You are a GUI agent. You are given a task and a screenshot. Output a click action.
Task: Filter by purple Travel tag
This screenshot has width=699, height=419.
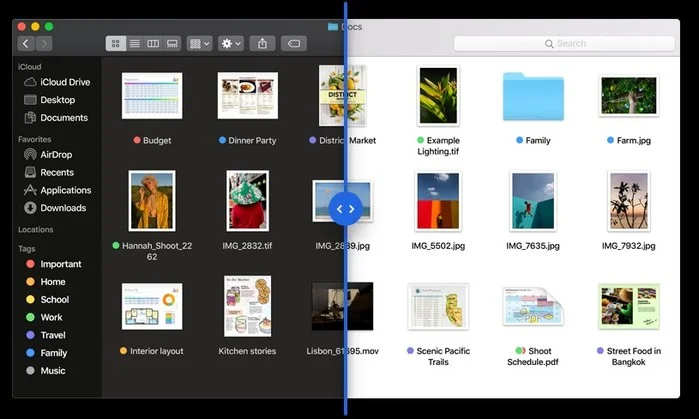pyautogui.click(x=45, y=335)
